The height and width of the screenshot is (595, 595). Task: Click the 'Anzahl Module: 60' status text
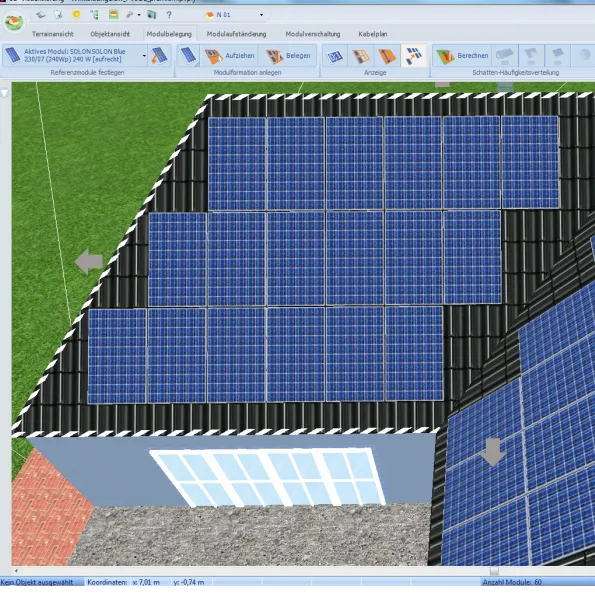coord(512,582)
